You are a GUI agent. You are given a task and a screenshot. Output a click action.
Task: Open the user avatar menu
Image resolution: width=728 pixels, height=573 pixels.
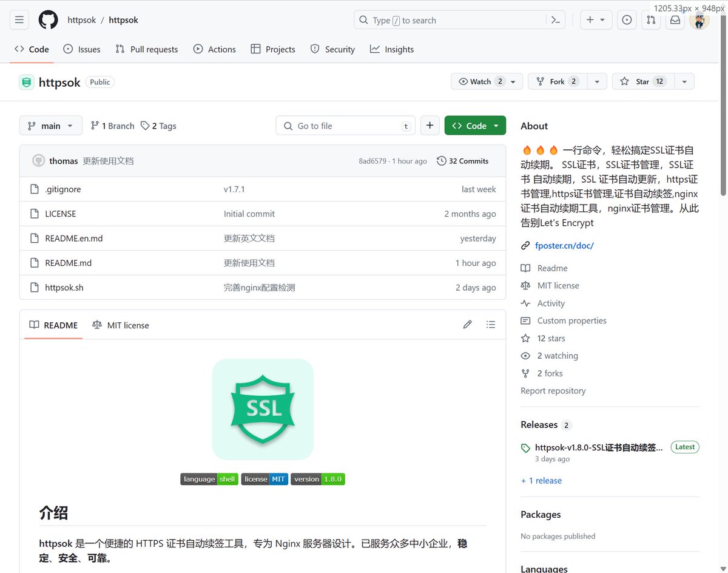[x=699, y=20]
